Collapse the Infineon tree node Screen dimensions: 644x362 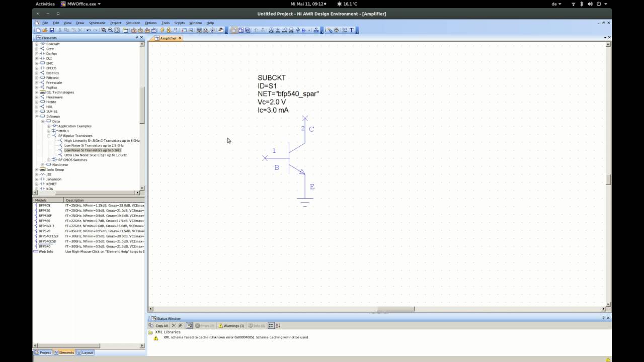pos(37,117)
